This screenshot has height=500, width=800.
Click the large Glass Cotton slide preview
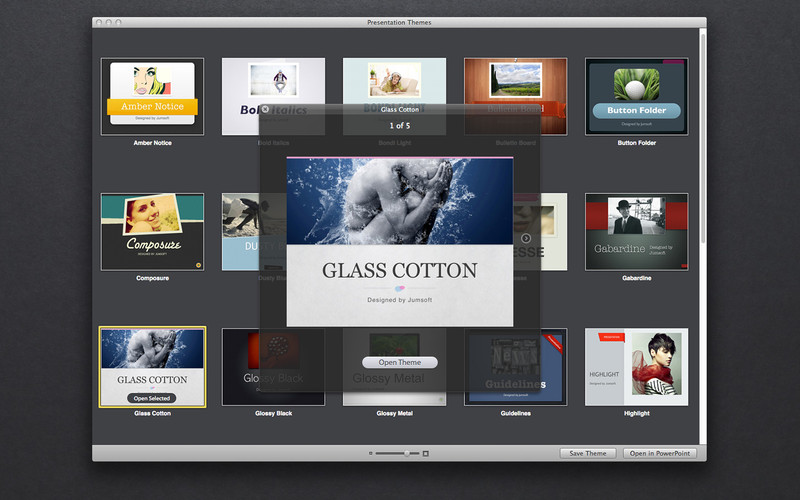pyautogui.click(x=399, y=241)
